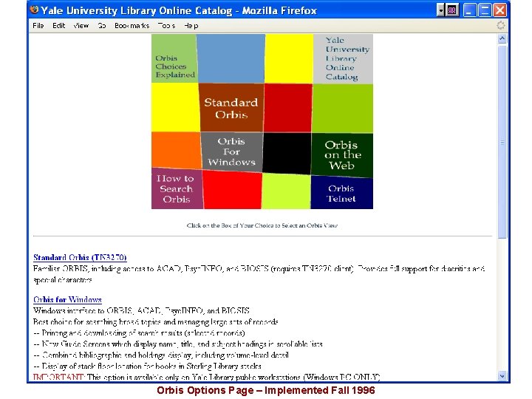Click the 'Combined bibliographic and holdings display' line

point(161,355)
